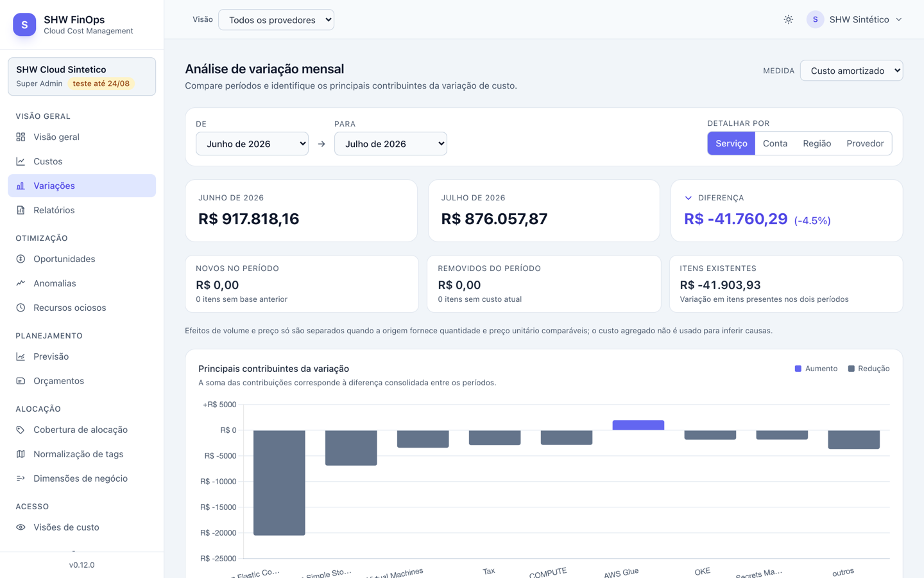Image resolution: width=924 pixels, height=578 pixels.
Task: Click the Cobertura de alocação tag icon
Action: pyautogui.click(x=21, y=430)
